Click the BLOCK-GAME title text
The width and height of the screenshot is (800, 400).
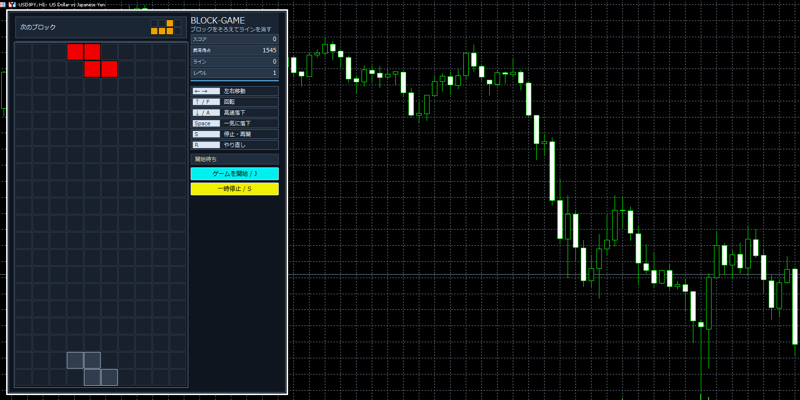(218, 20)
